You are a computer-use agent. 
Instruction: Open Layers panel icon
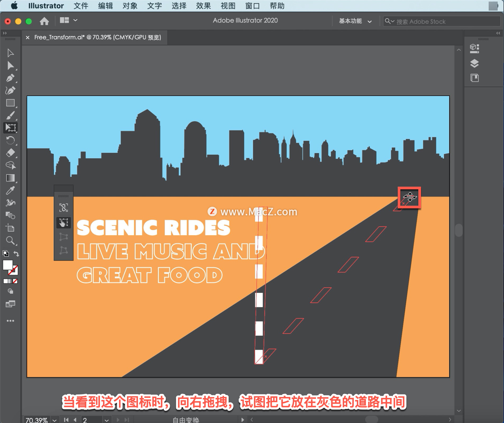(474, 63)
